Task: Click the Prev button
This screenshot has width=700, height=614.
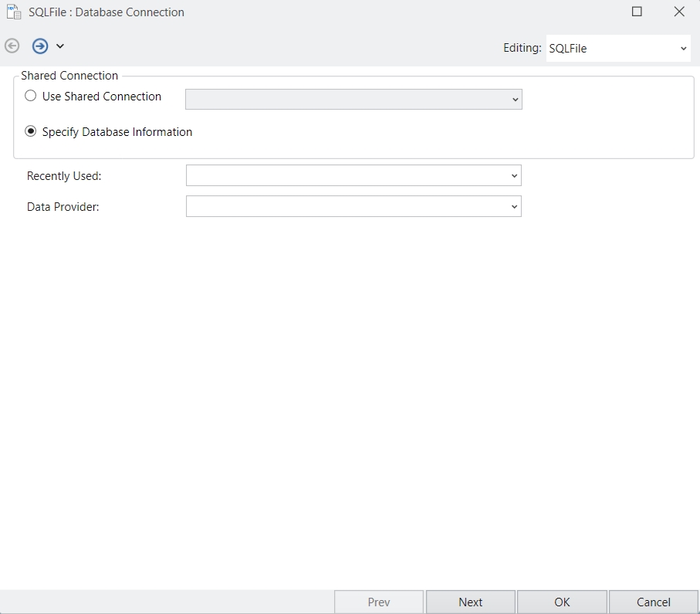Action: [379, 602]
